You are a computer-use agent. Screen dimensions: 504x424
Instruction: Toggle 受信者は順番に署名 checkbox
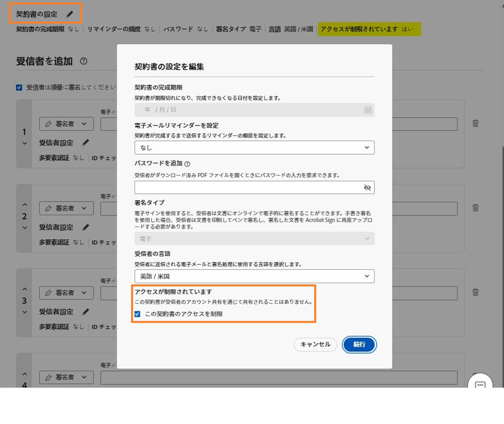19,88
